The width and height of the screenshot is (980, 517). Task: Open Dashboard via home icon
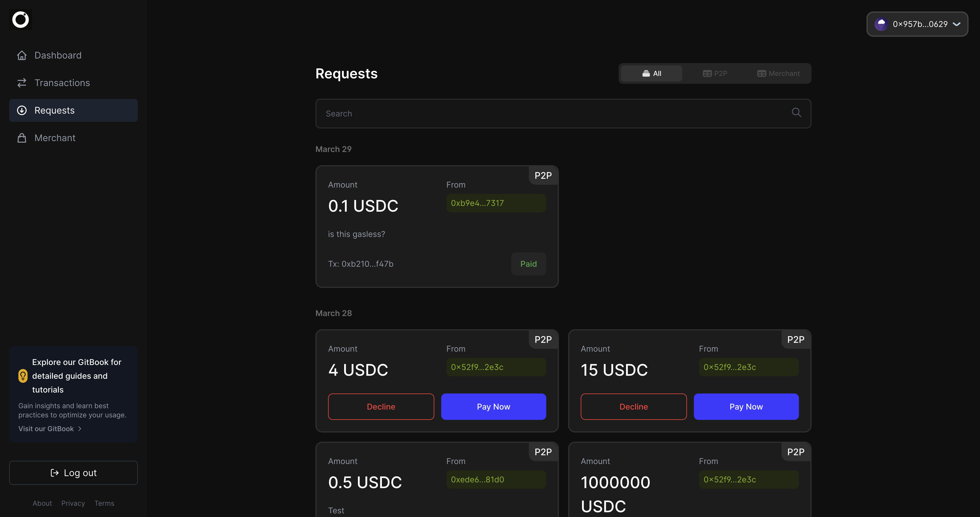tap(22, 55)
